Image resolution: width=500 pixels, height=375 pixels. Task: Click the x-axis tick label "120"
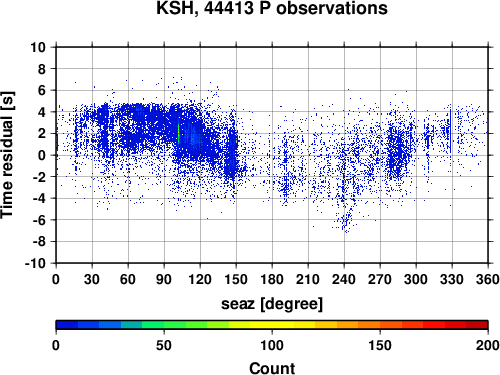(x=200, y=279)
